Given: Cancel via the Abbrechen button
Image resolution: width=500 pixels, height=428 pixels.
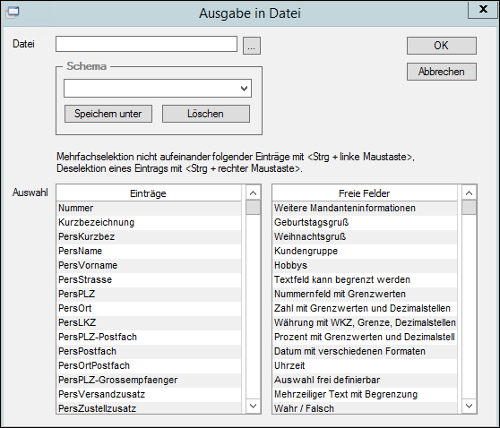Looking at the screenshot, I should click(x=441, y=72).
